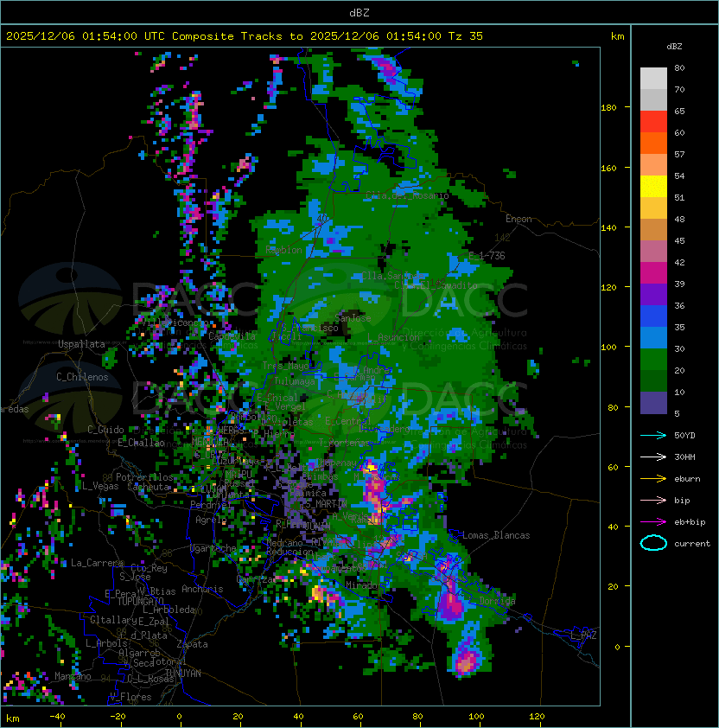Image resolution: width=719 pixels, height=728 pixels.
Task: Pick the bright green swatch between 30 and 20
Action: (x=653, y=360)
